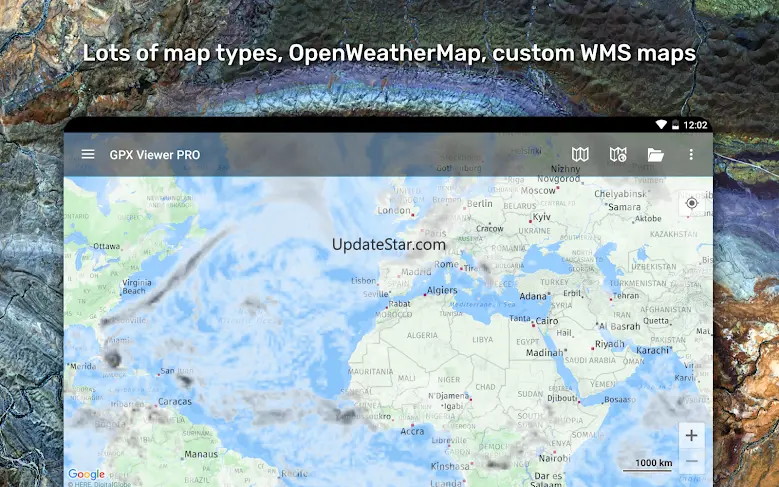Image resolution: width=779 pixels, height=487 pixels.
Task: Select the Accra city label
Action: tap(412, 431)
